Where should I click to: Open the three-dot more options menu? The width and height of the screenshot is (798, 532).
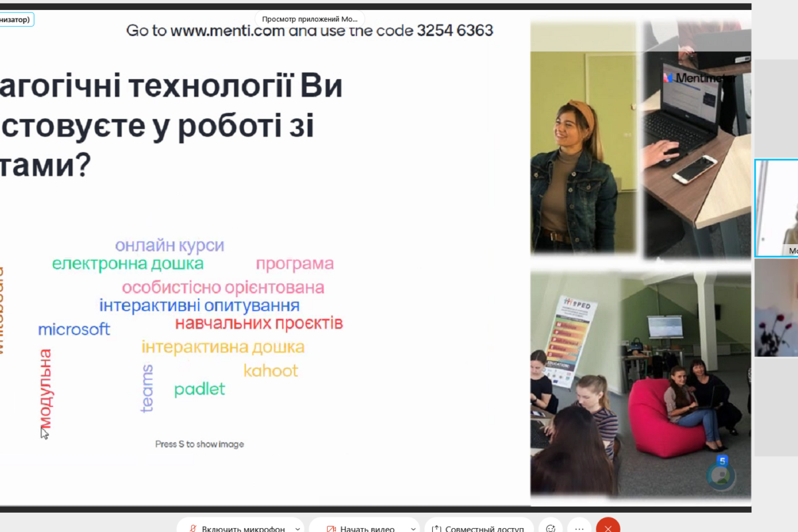(x=579, y=529)
